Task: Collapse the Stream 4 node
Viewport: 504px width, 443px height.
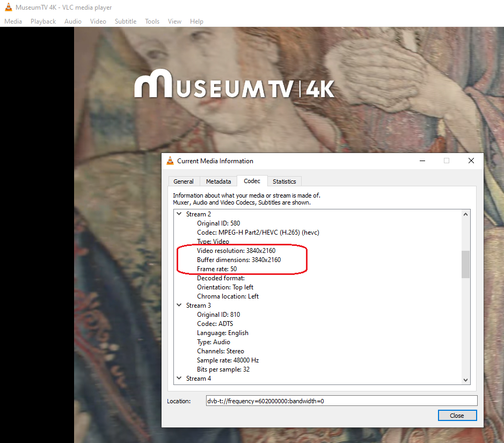Action: click(x=179, y=378)
